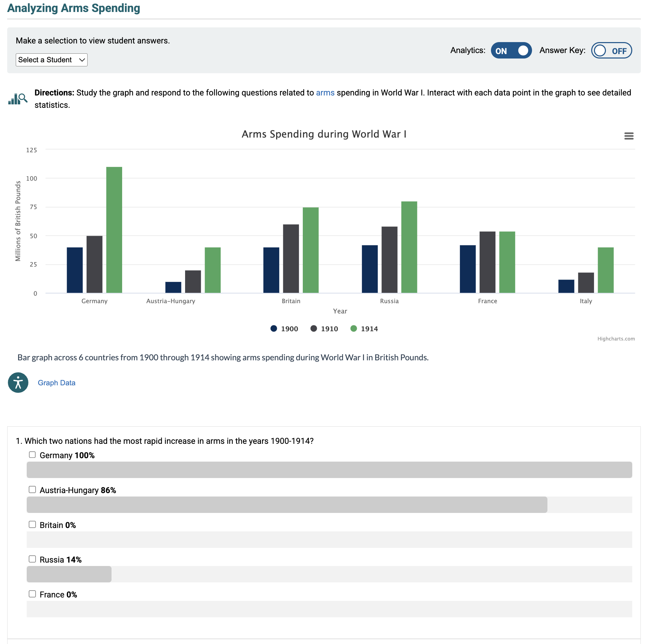This screenshot has height=644, width=648.
Task: Open the arms hyperlink in Directions
Action: (x=325, y=92)
